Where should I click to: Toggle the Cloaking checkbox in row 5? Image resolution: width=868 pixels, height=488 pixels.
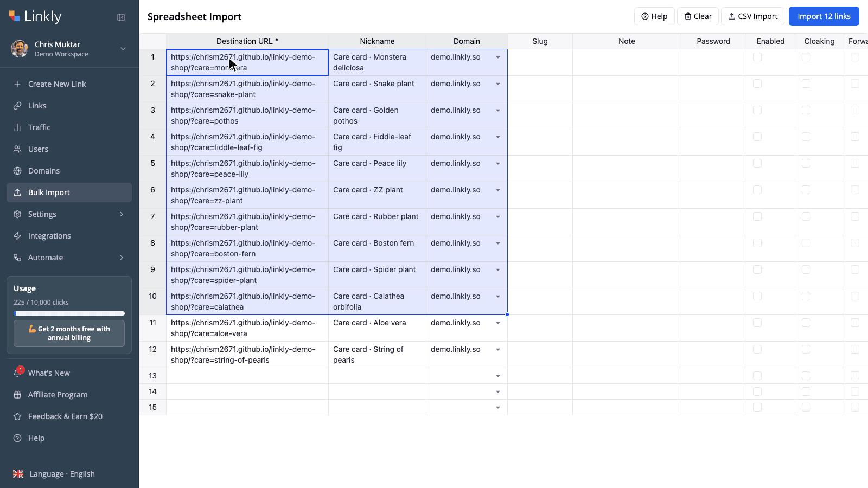click(806, 163)
